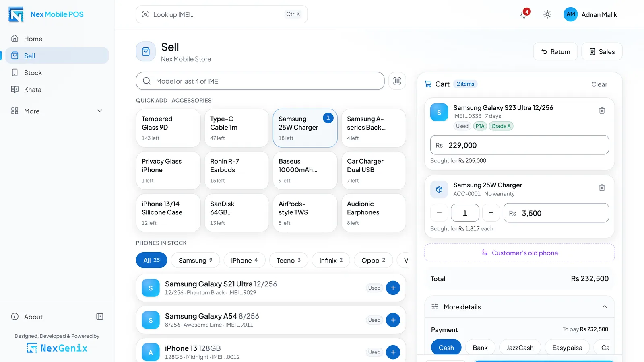The height and width of the screenshot is (362, 644).
Task: Open Stock in sidebar
Action: [x=57, y=73]
